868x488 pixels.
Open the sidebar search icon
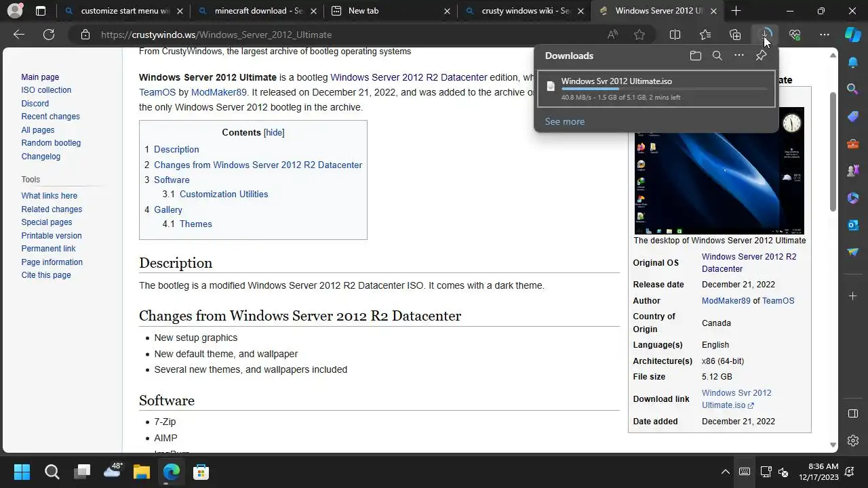click(853, 89)
